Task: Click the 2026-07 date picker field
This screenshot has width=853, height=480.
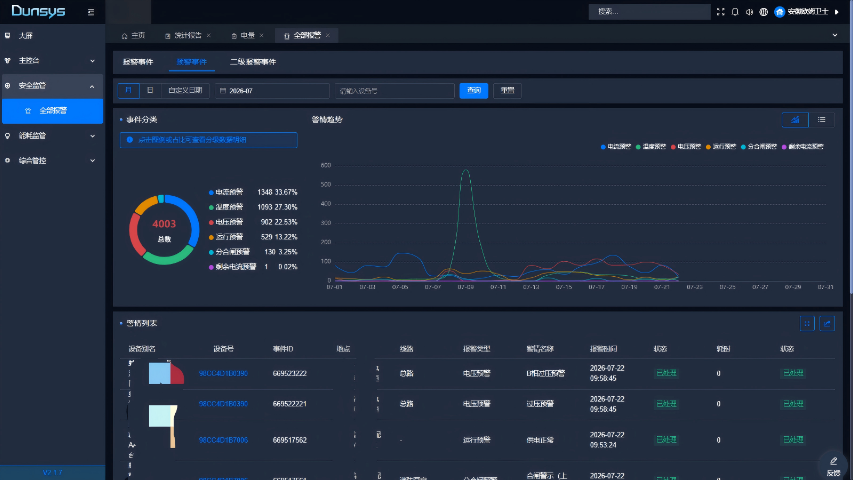Action: pyautogui.click(x=272, y=91)
